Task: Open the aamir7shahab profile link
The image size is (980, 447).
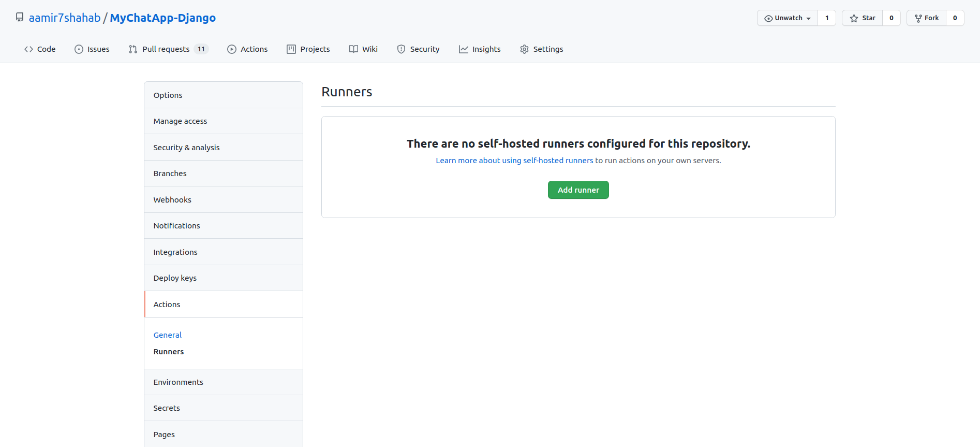Action: 65,18
